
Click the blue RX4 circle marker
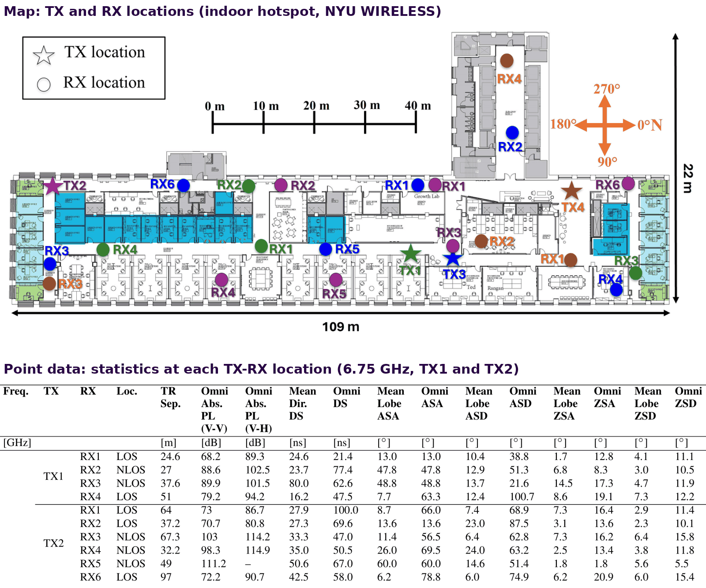tap(616, 289)
